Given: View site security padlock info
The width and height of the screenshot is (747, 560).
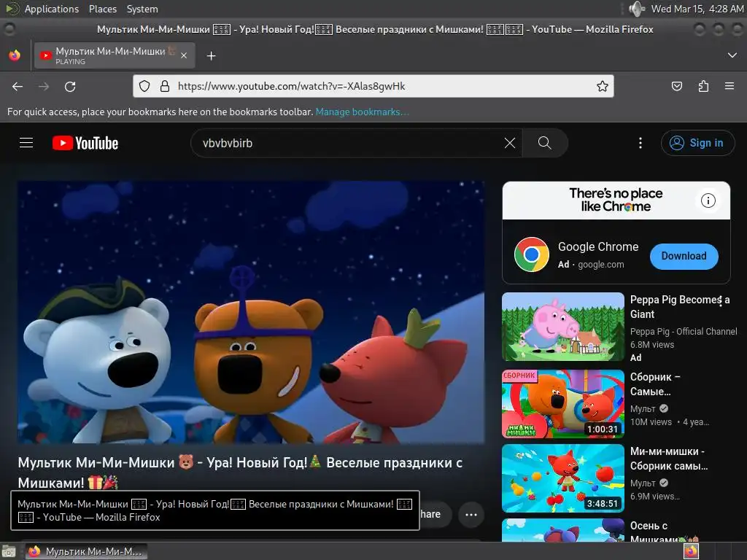Looking at the screenshot, I should [165, 86].
